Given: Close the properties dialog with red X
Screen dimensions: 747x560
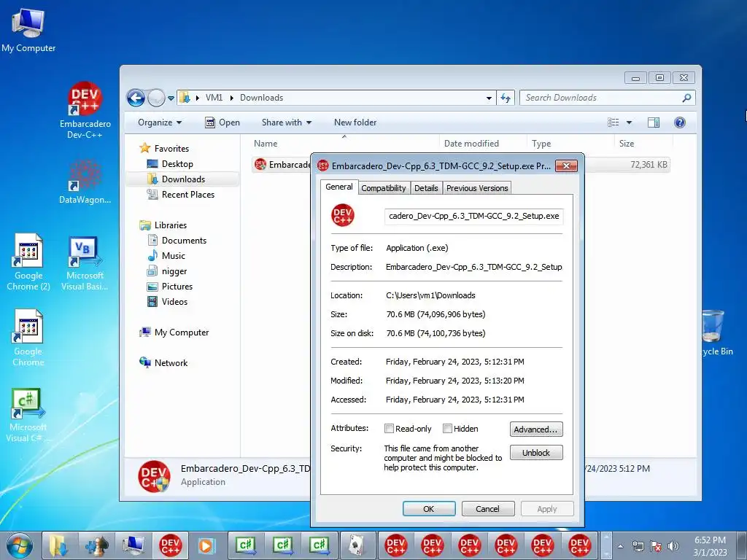Looking at the screenshot, I should pyautogui.click(x=566, y=166).
